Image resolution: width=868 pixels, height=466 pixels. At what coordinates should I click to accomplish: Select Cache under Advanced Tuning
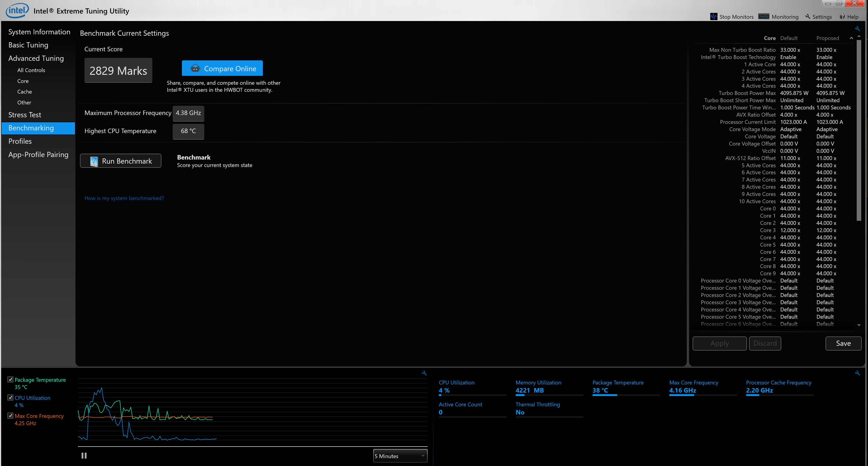[x=25, y=92]
